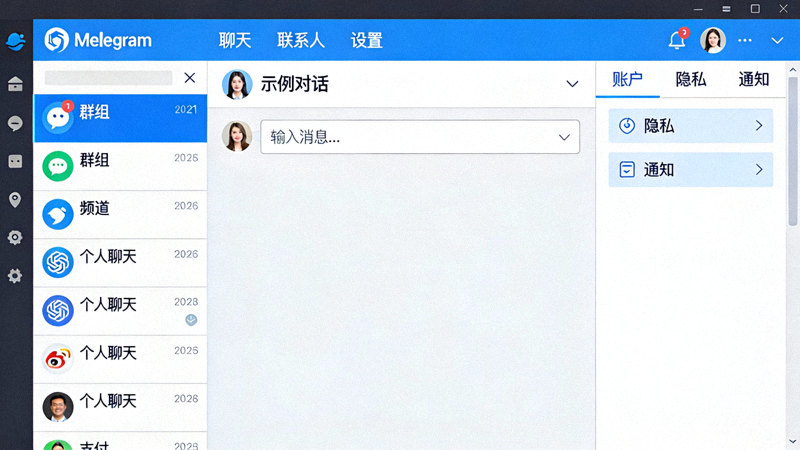Open the 个人聊天 dated 2025

point(120,359)
